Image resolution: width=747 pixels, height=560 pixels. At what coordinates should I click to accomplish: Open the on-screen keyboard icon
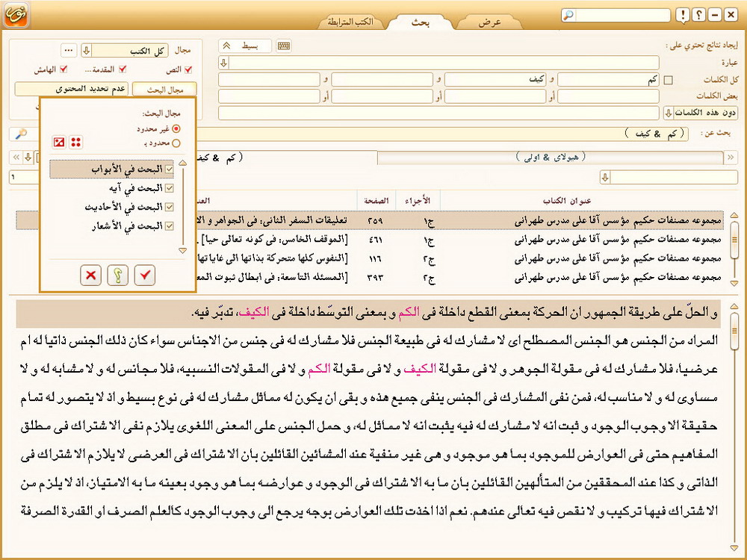(283, 46)
